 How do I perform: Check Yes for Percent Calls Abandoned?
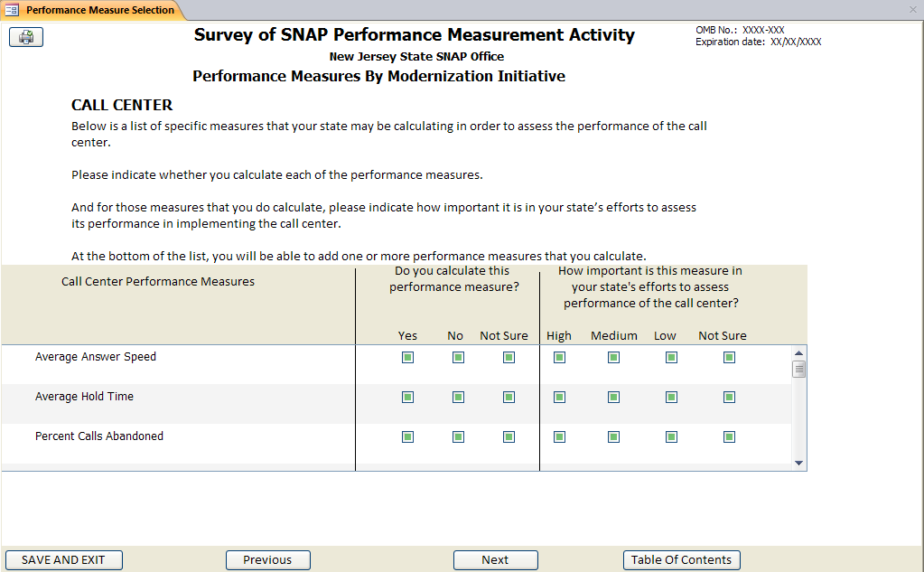click(407, 436)
